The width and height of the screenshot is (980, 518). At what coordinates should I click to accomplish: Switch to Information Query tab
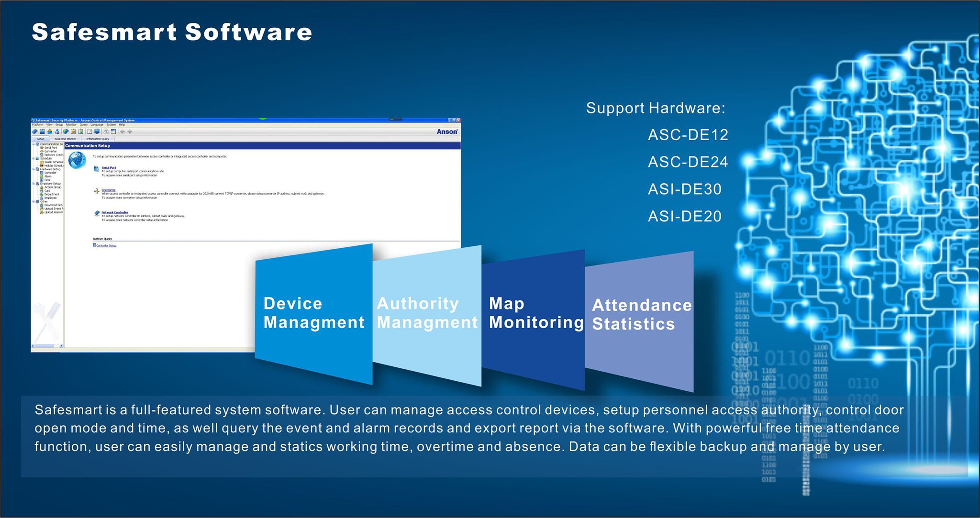coord(98,139)
